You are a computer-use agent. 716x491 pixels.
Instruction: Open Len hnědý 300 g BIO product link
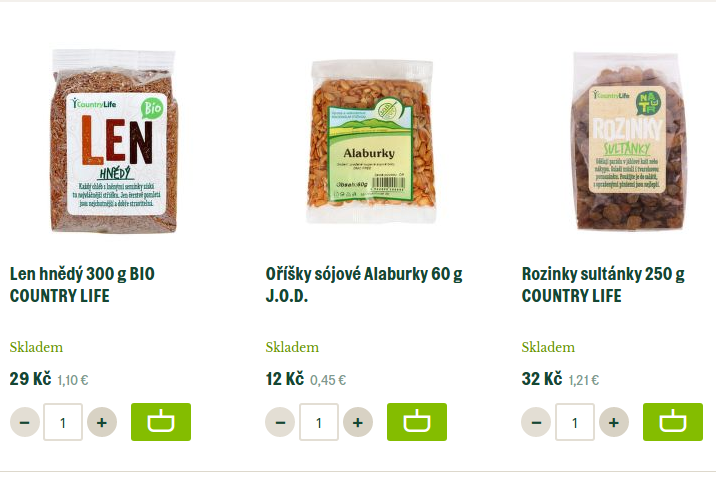[x=82, y=285]
